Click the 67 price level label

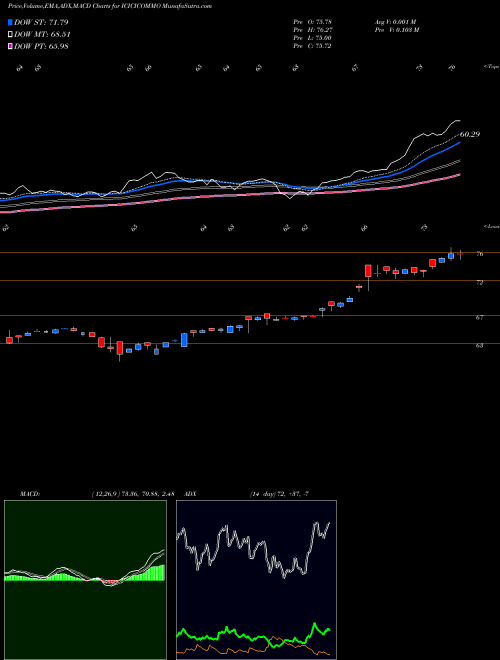479,318
